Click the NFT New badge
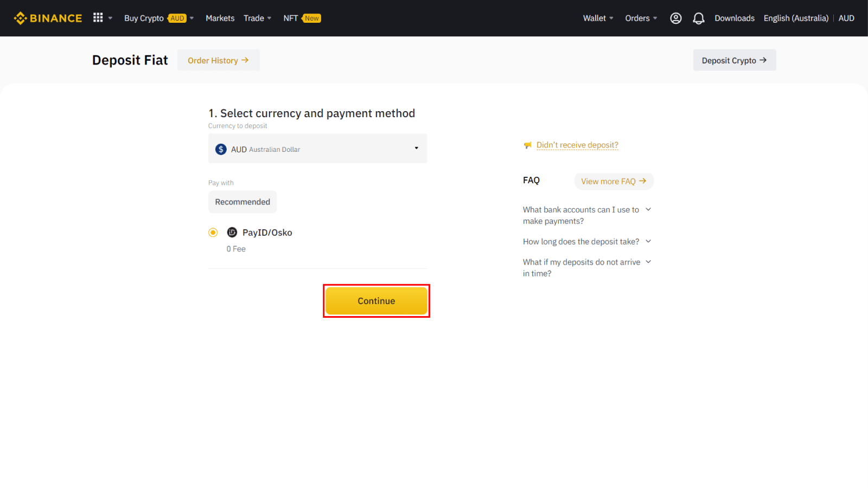 311,18
